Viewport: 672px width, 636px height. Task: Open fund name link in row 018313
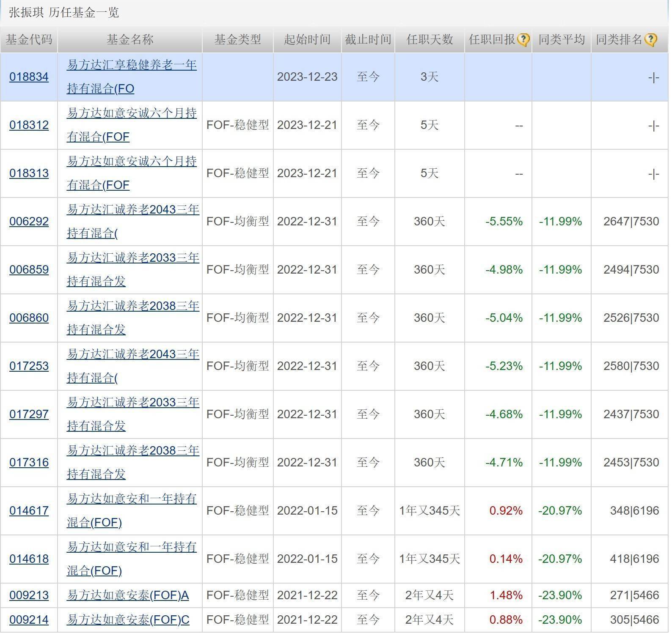click(x=132, y=173)
